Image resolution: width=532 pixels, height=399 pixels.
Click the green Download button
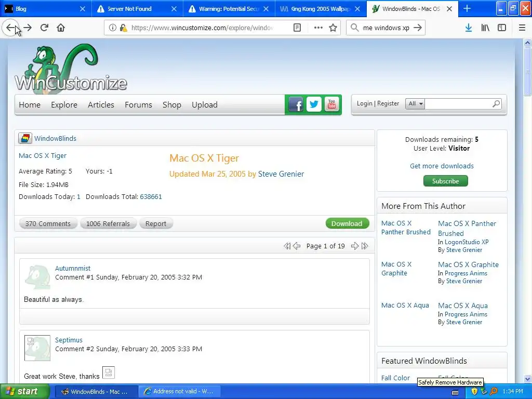[347, 223]
